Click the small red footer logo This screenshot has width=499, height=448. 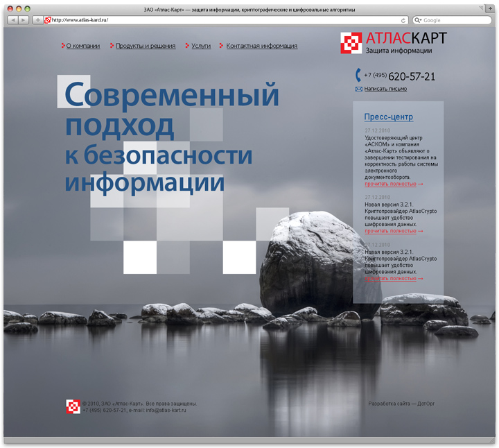(73, 407)
